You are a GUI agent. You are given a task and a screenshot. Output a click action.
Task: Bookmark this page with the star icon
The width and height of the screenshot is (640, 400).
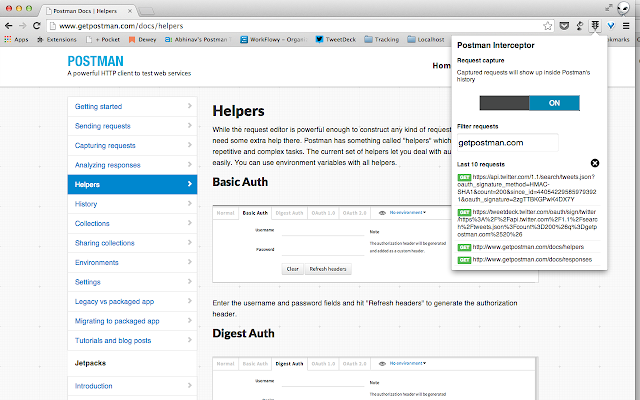[547, 26]
